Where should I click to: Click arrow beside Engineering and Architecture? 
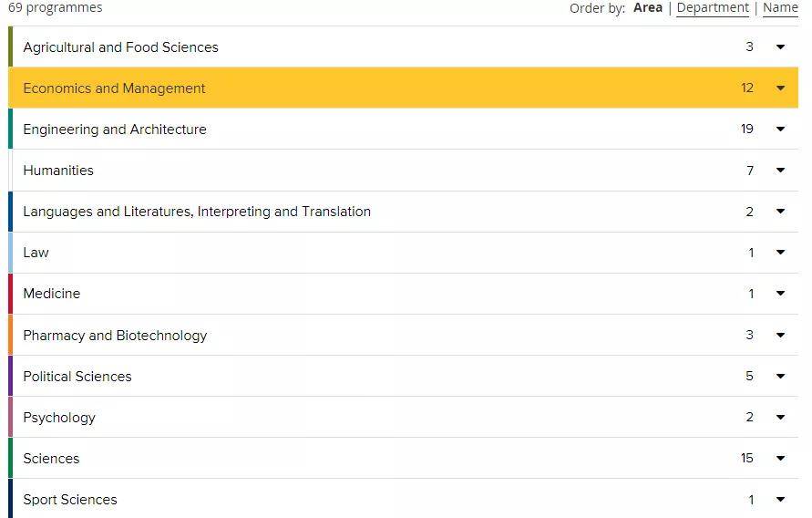[780, 129]
